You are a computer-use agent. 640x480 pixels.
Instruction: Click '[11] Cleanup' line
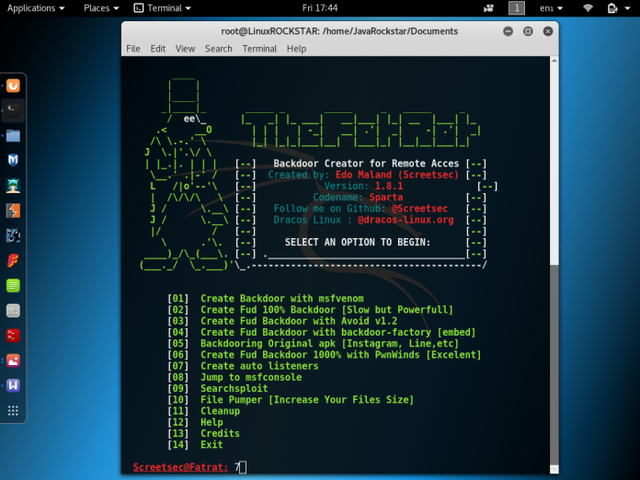(x=203, y=411)
